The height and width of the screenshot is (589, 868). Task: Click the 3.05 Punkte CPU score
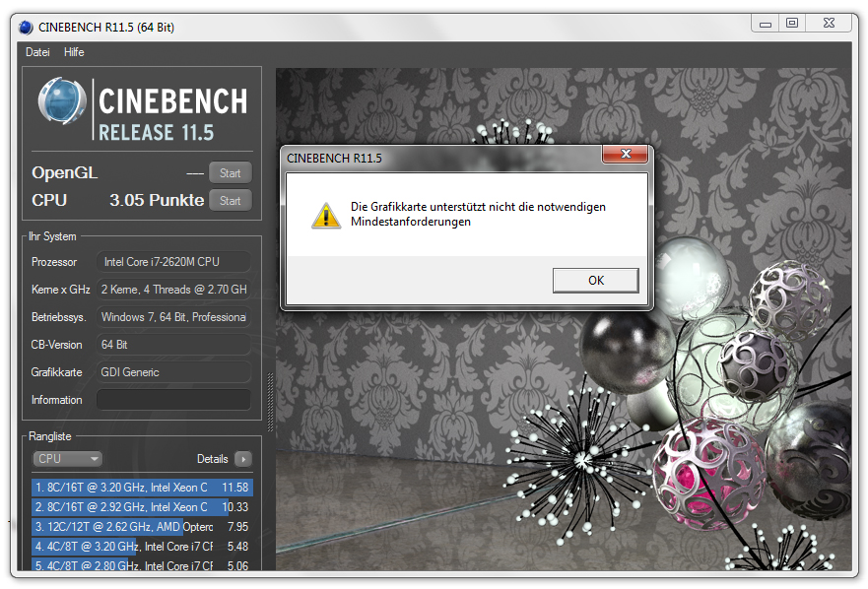pyautogui.click(x=157, y=200)
